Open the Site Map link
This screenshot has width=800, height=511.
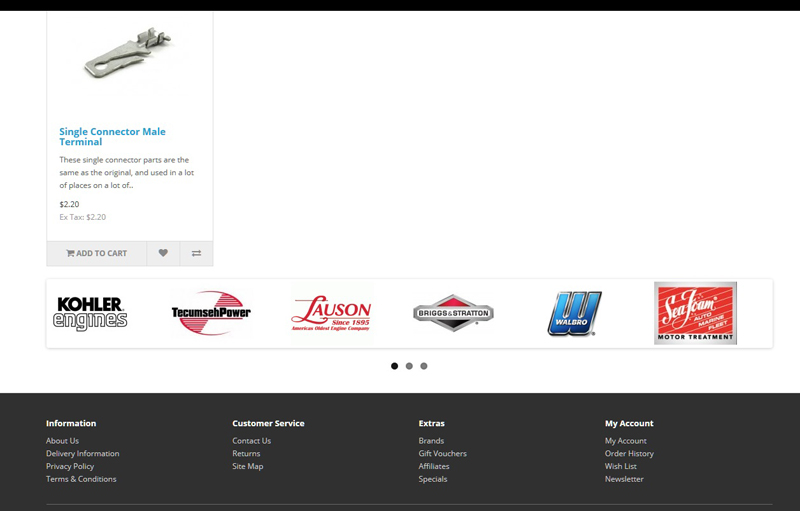[247, 466]
